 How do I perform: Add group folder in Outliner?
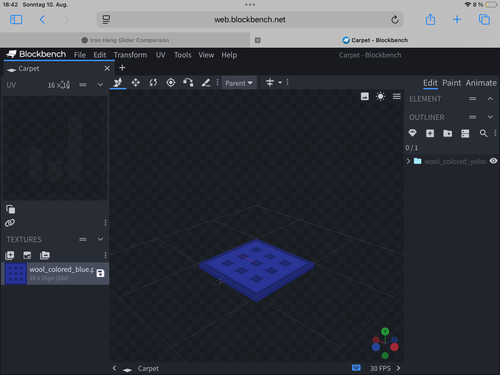click(448, 133)
